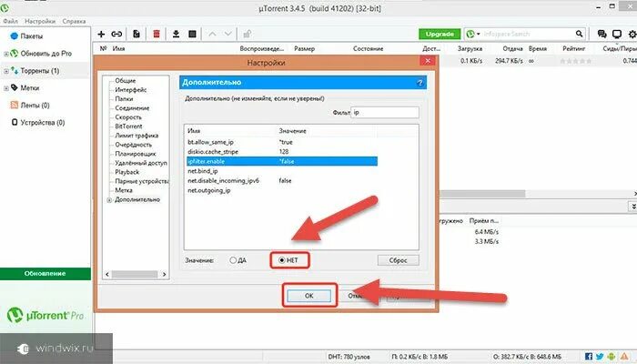637x364 pixels.
Task: Select the НЕТ radio button
Action: click(x=282, y=260)
